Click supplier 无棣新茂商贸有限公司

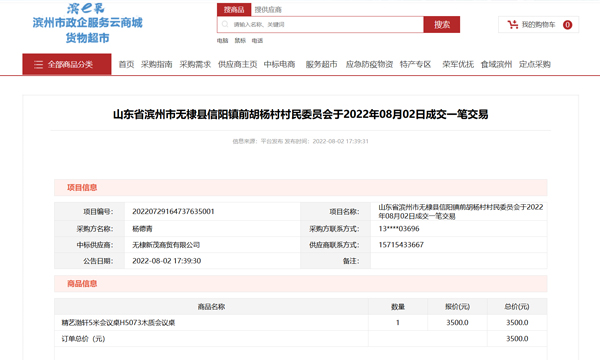click(x=166, y=245)
